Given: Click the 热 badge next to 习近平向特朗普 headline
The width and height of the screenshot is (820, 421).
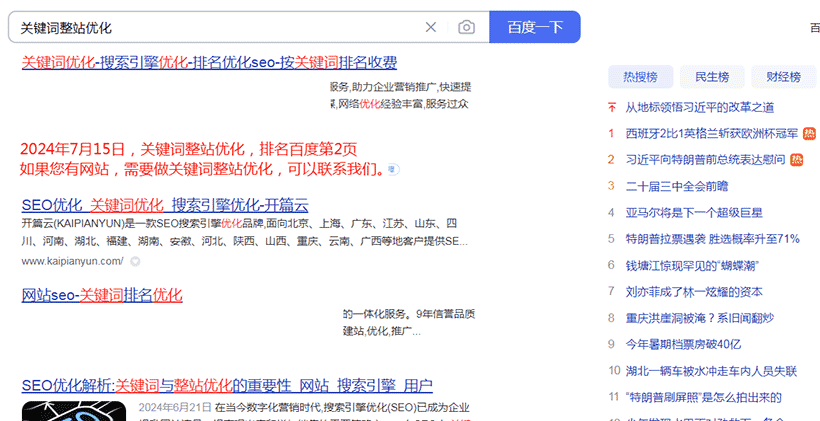Looking at the screenshot, I should tap(797, 159).
